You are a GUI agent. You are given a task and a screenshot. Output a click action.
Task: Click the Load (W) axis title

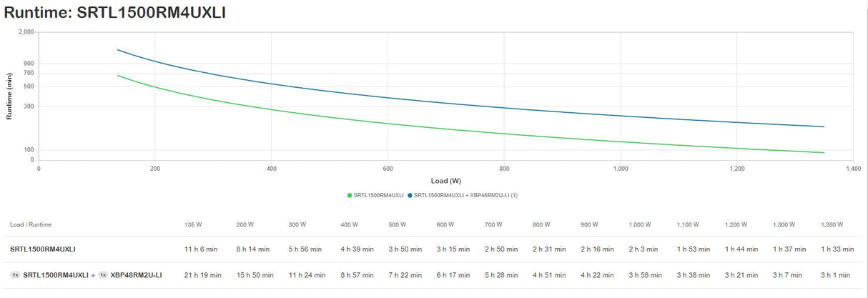(445, 181)
